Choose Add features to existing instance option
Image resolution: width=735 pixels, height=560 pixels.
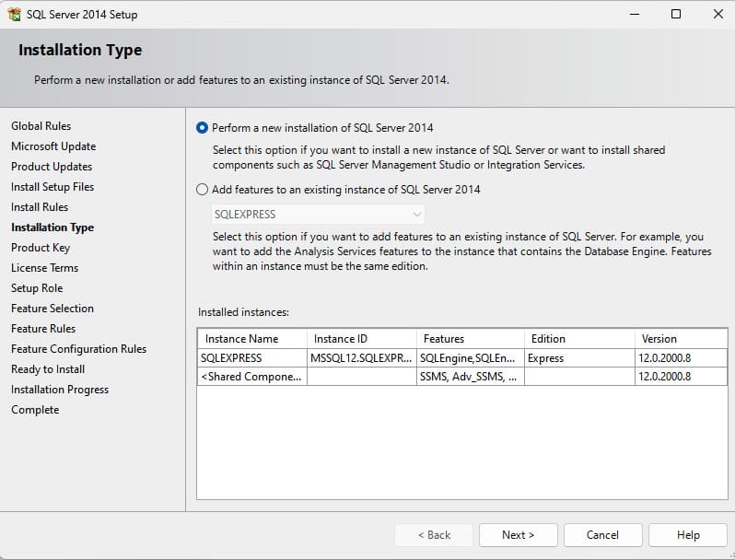pyautogui.click(x=203, y=190)
